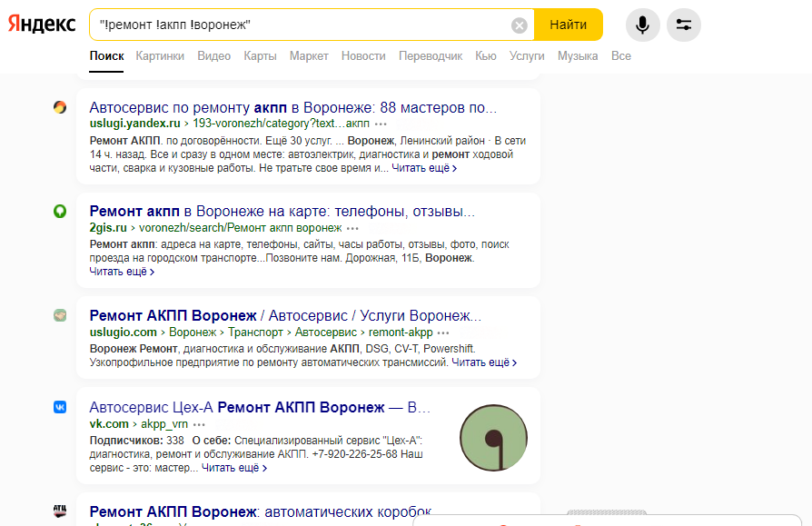Clear the search query with the X icon
The height and width of the screenshot is (526, 812).
point(519,25)
